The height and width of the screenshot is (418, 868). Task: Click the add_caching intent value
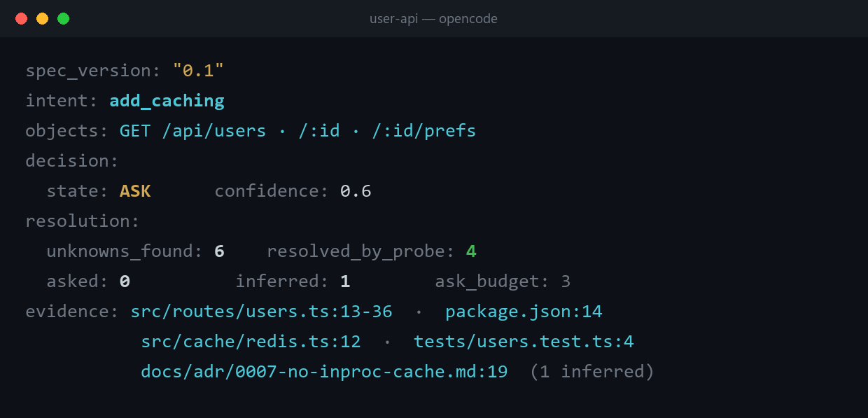point(167,101)
